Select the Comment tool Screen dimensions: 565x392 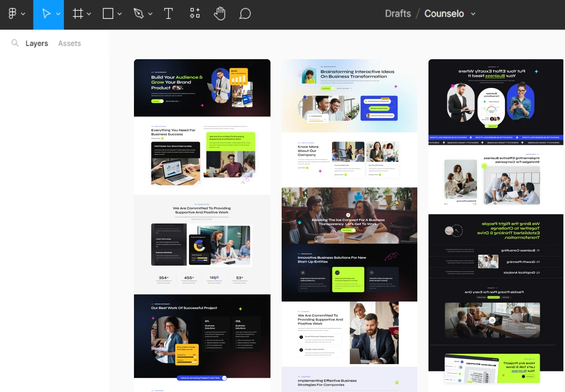click(245, 14)
